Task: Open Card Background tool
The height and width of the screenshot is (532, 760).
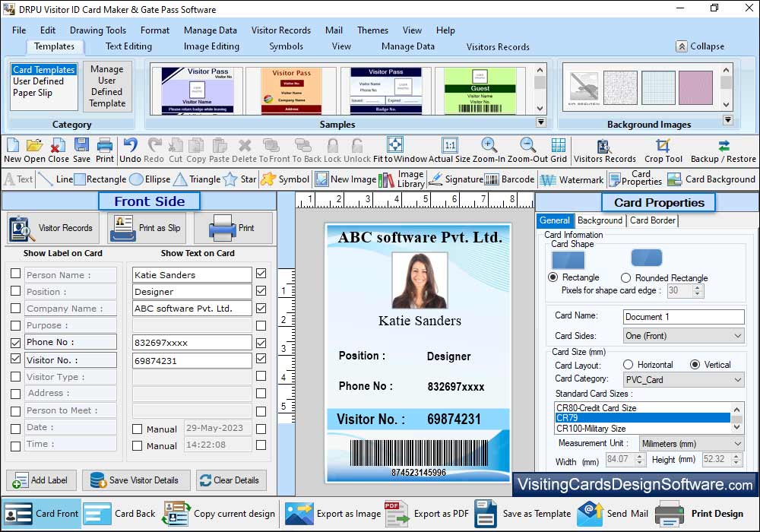Action: 711,179
